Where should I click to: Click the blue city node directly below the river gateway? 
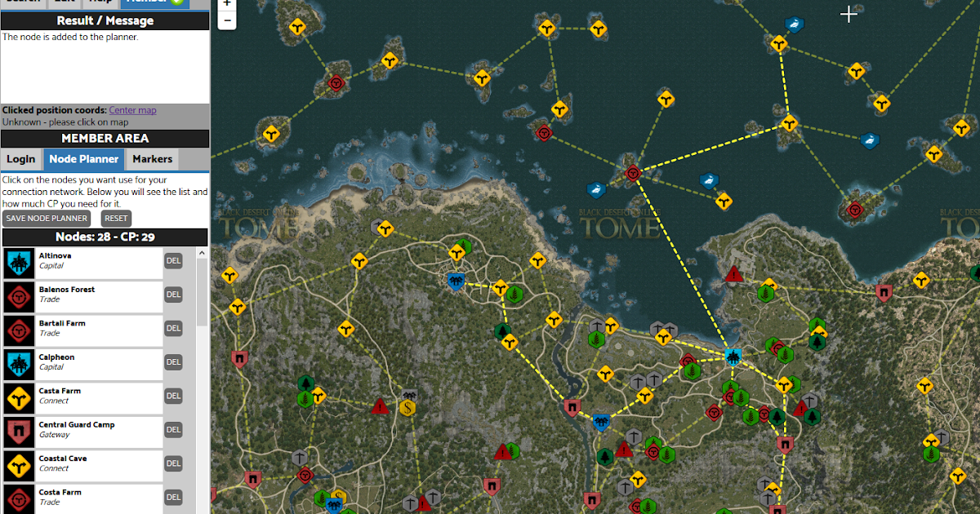pos(601,423)
